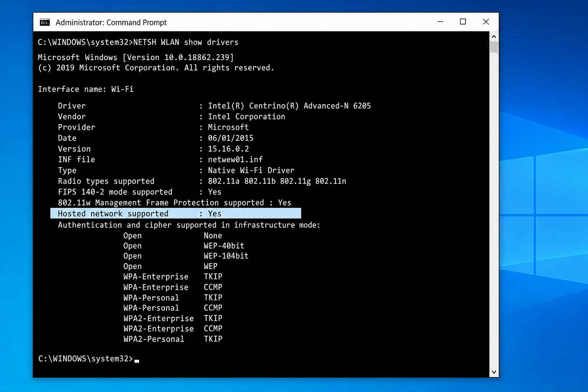Click the 'Version' label in the driver list

pyautogui.click(x=74, y=149)
